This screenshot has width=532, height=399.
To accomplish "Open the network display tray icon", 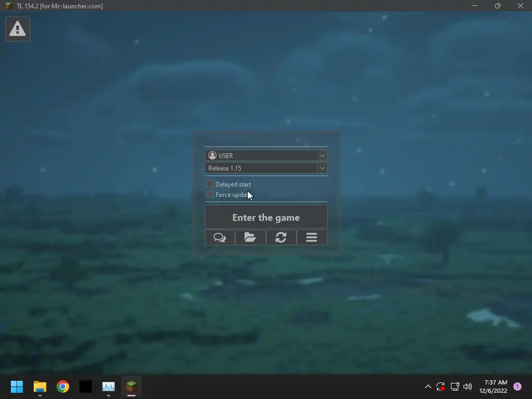I will tap(455, 387).
